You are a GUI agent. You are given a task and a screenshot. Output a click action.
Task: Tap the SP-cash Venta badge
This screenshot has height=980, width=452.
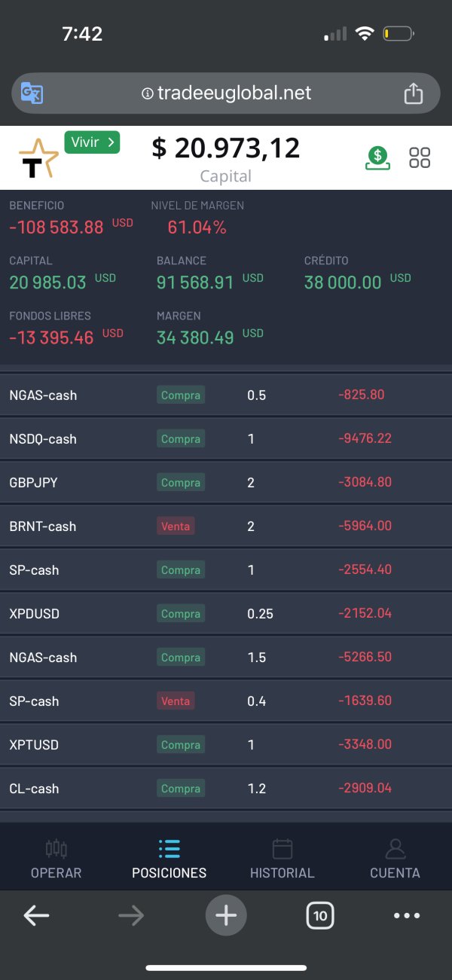point(176,701)
